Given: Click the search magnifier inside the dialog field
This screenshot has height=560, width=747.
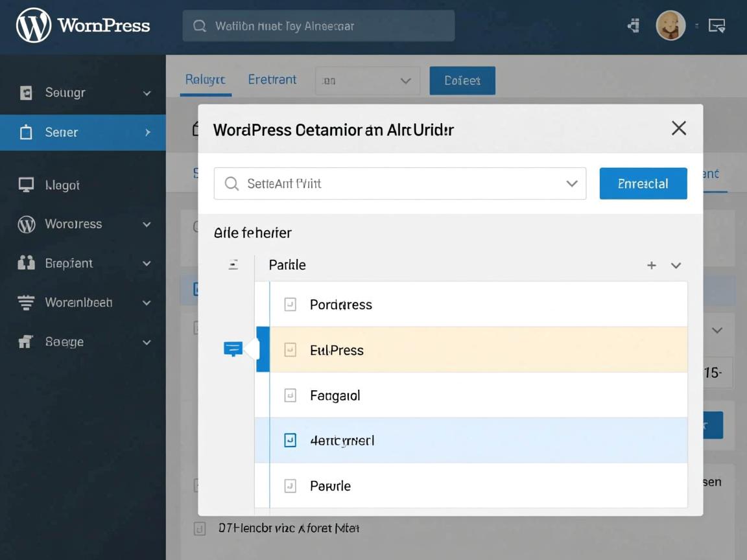Looking at the screenshot, I should pyautogui.click(x=231, y=183).
